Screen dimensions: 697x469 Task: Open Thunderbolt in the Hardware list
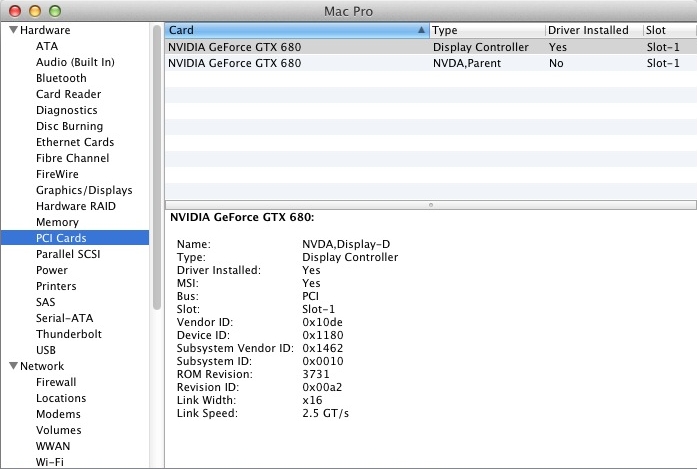point(69,334)
